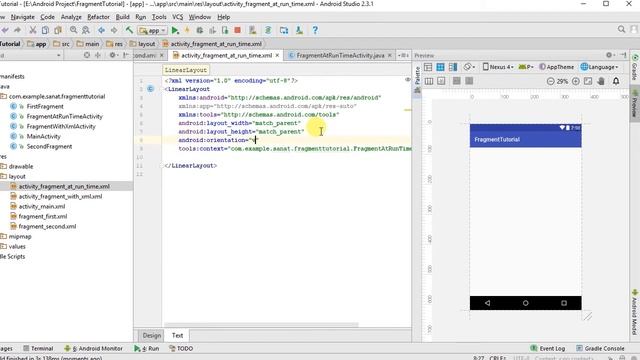Click Redo arrow in the main toolbar
This screenshot has width=640, height=360.
[x=18, y=30]
